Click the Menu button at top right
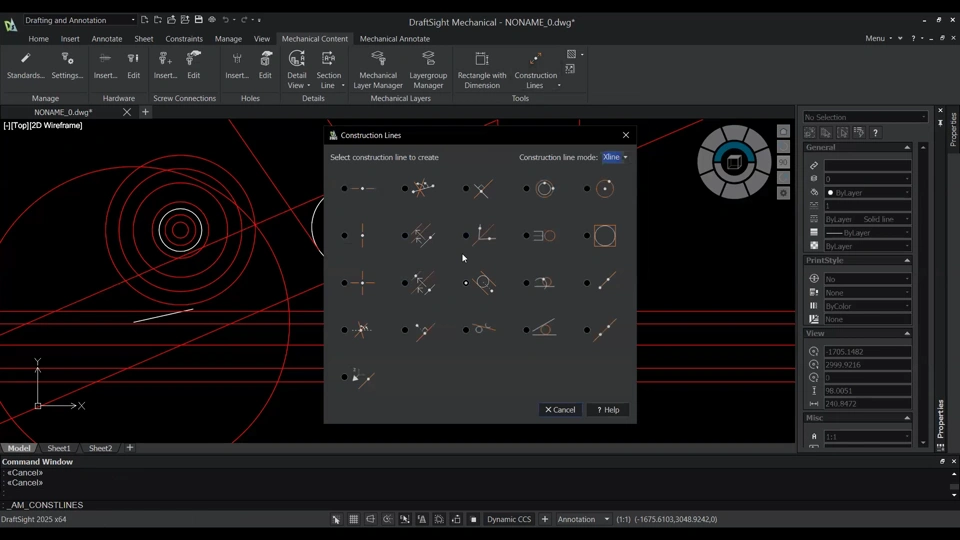960x540 pixels. click(x=879, y=38)
